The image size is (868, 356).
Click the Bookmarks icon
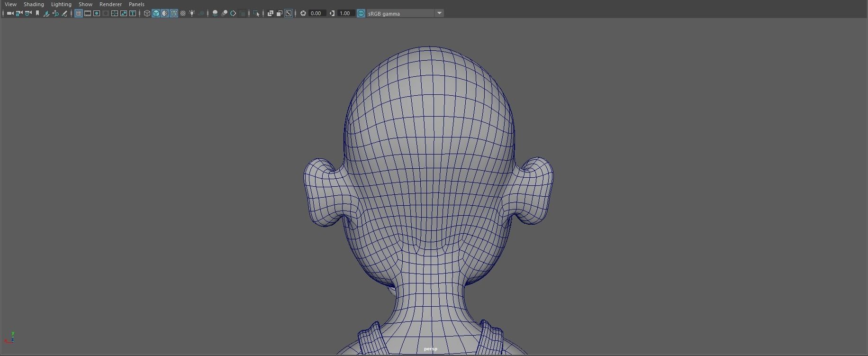click(37, 13)
